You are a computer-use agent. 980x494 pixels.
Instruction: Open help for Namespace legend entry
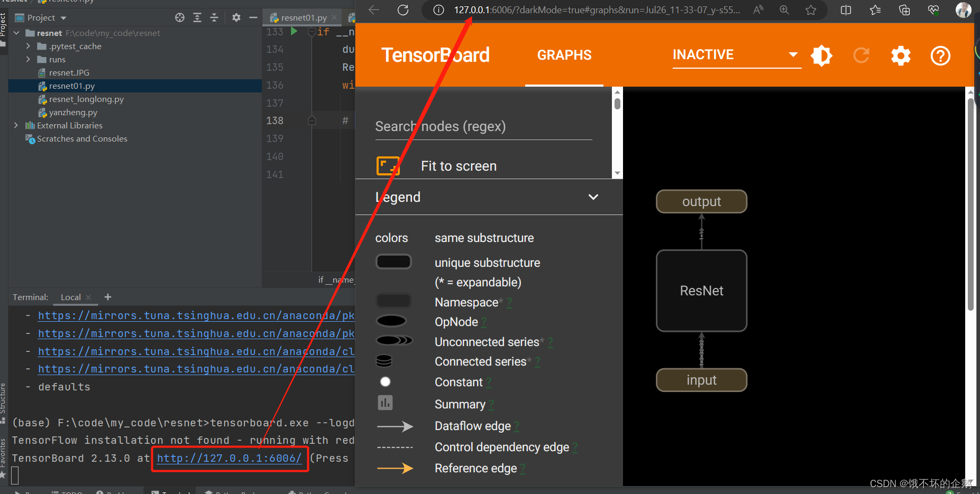click(x=509, y=303)
